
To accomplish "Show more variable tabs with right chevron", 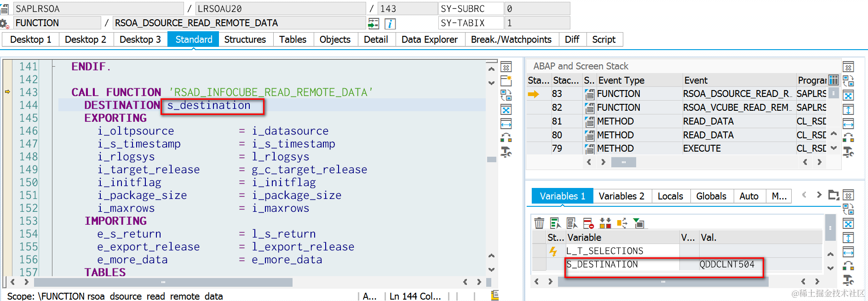I will [x=819, y=195].
